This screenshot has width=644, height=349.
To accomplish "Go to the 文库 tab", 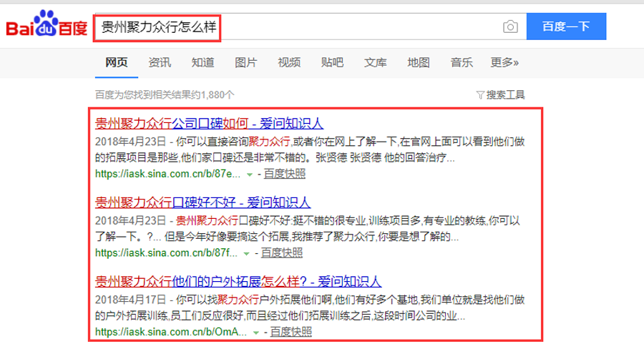I will point(375,62).
